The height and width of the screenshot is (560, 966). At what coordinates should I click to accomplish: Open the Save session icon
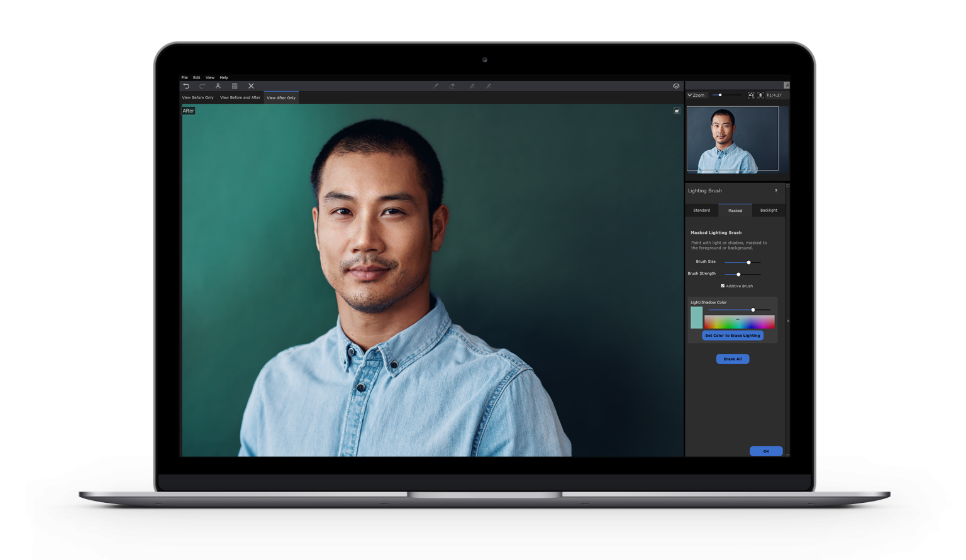click(x=235, y=86)
